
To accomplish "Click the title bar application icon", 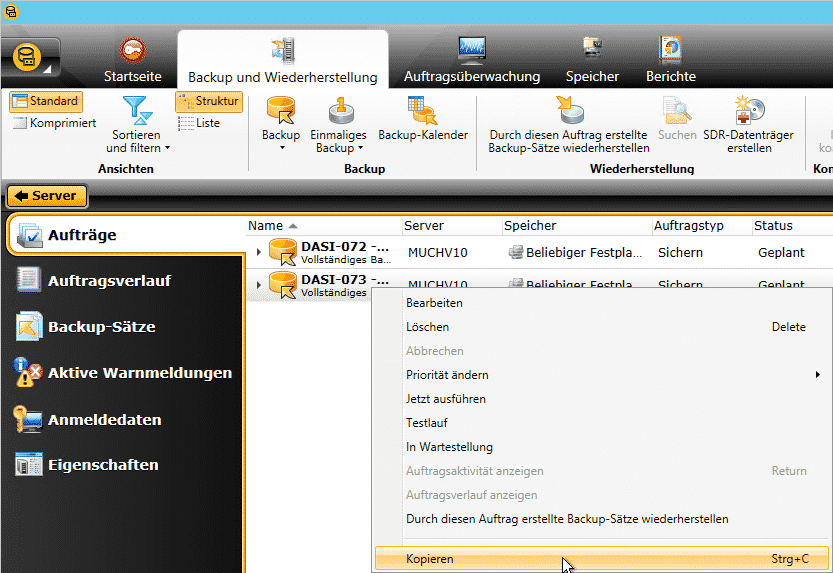I will click(x=11, y=12).
